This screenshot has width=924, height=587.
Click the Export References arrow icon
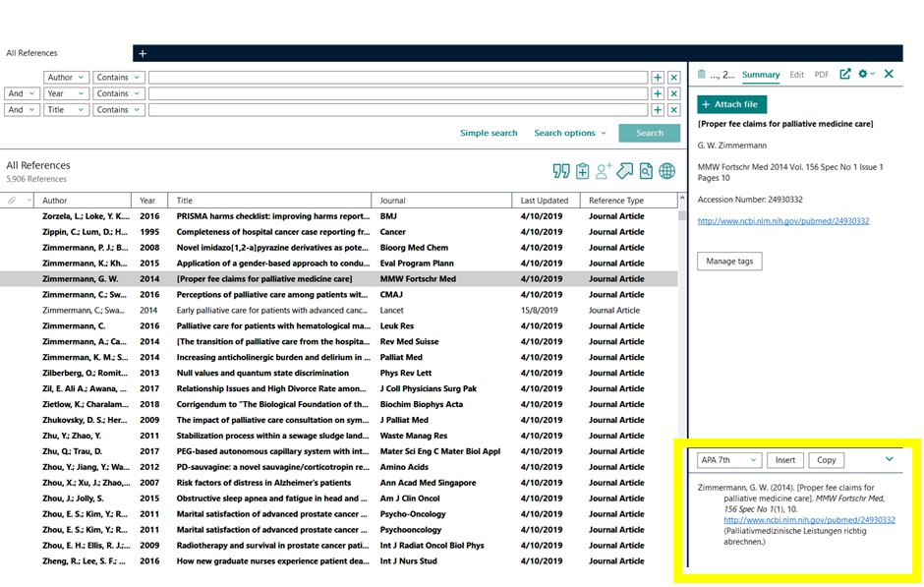[x=624, y=171]
